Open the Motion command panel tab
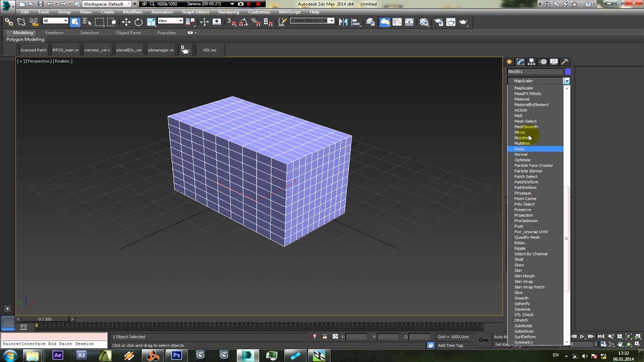 (543, 62)
